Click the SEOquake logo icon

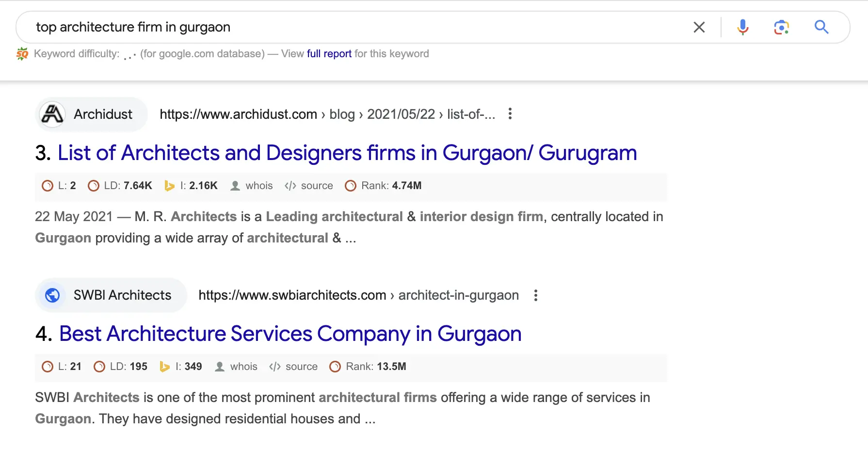(x=22, y=54)
